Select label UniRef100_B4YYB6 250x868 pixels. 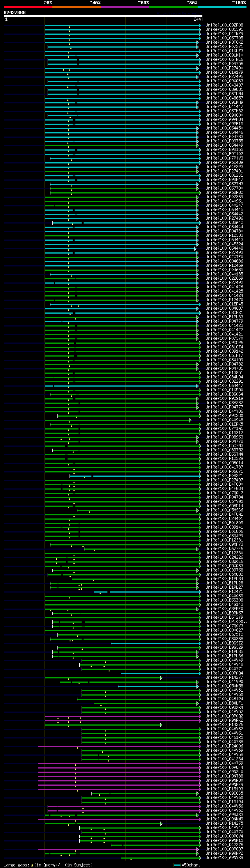tap(224, 412)
